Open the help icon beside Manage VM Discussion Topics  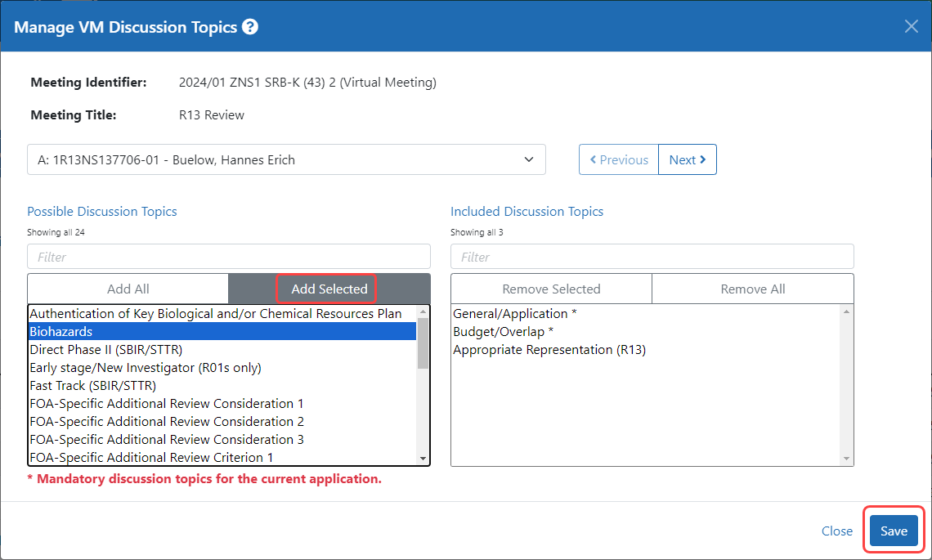click(x=250, y=27)
